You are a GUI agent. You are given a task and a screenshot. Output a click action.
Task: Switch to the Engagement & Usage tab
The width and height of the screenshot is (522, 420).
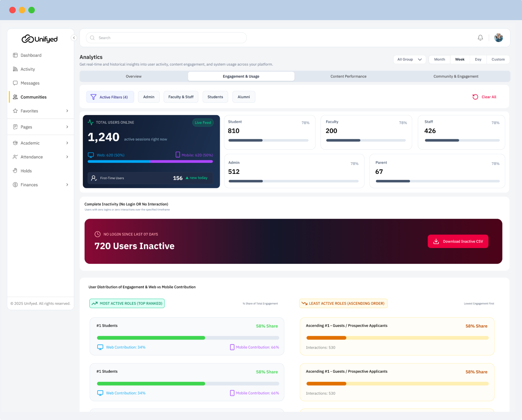point(241,76)
